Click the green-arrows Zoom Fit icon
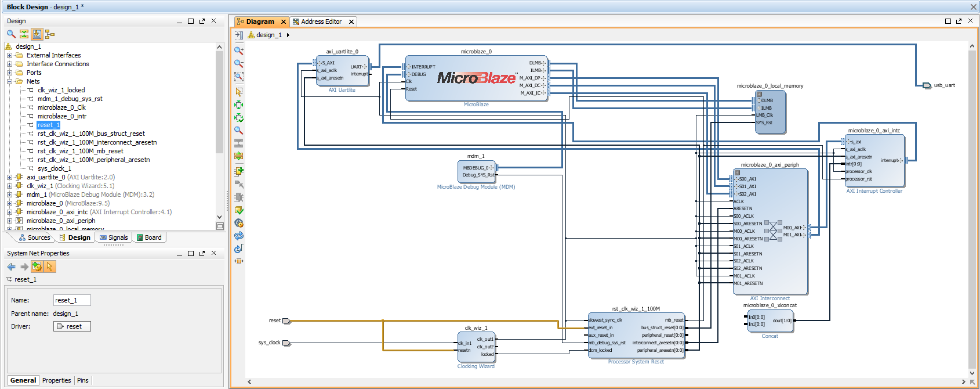This screenshot has width=980, height=389. 238,105
